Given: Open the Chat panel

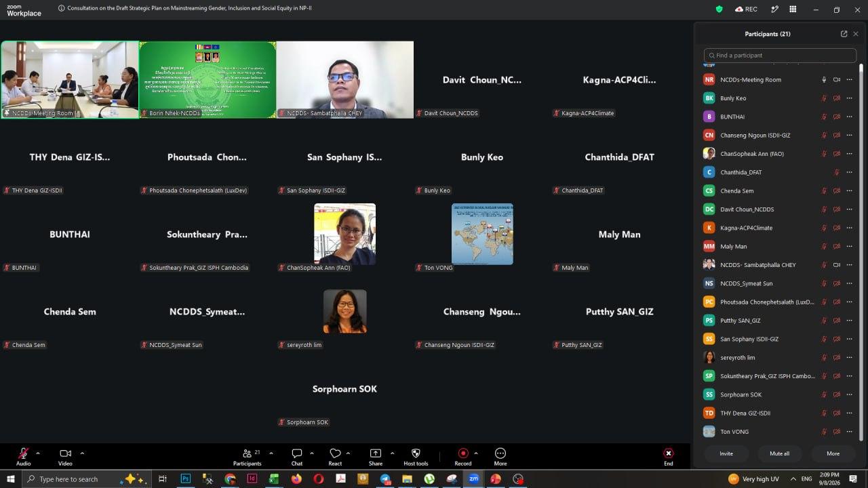Looking at the screenshot, I should point(297,457).
